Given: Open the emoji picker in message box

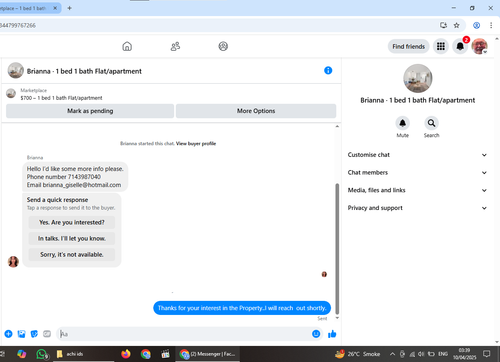Looking at the screenshot, I should (x=316, y=334).
